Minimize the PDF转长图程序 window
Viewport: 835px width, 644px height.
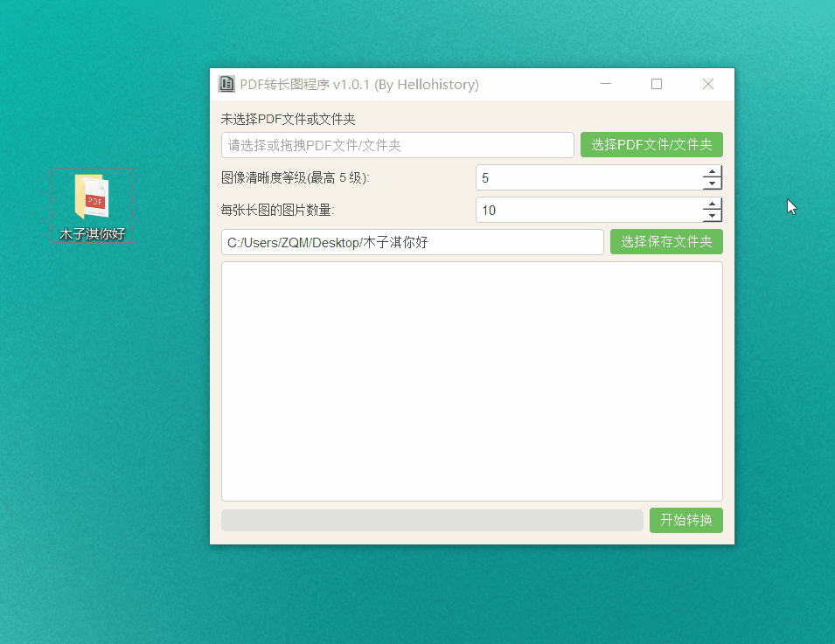(x=606, y=83)
